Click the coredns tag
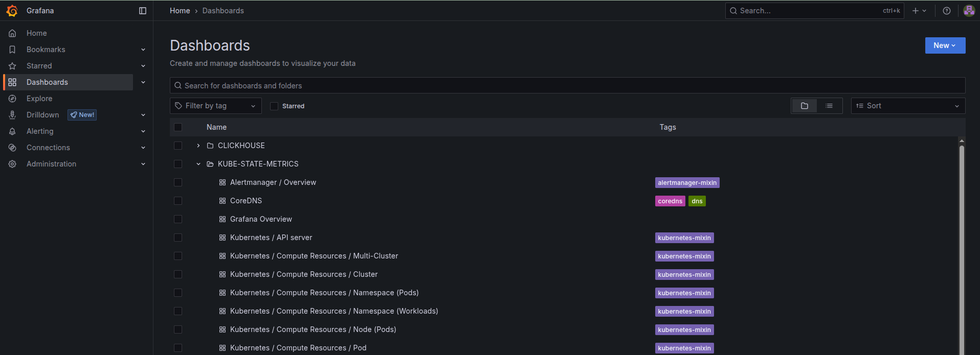Screen dimensions: 980x355 point(670,201)
